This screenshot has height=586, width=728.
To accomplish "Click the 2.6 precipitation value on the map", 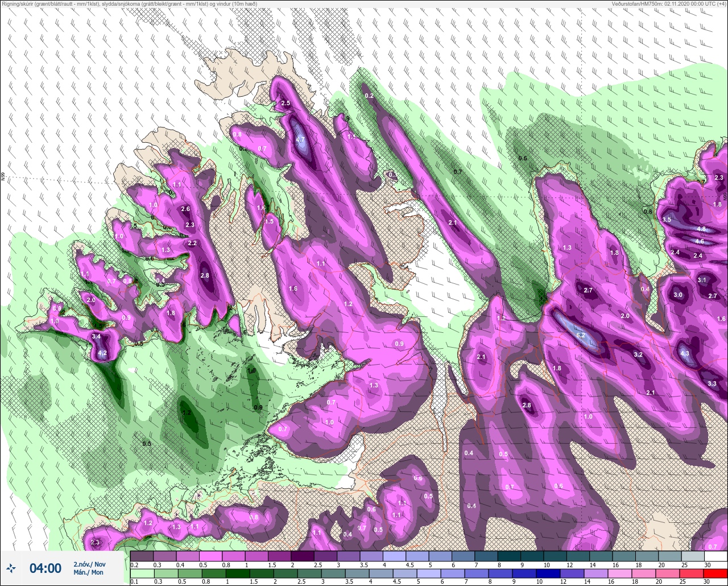I will coord(185,209).
